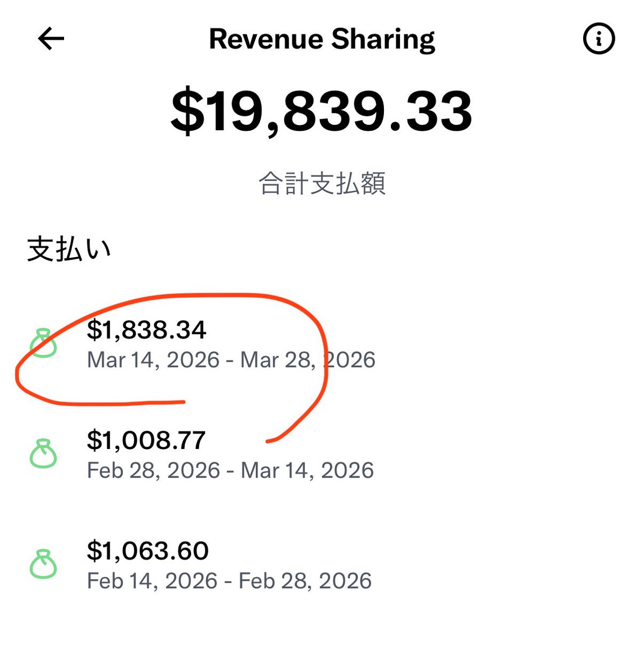Image resolution: width=644 pixels, height=646 pixels.
Task: Click money bag icon beside $1,838.34
Action: click(43, 343)
